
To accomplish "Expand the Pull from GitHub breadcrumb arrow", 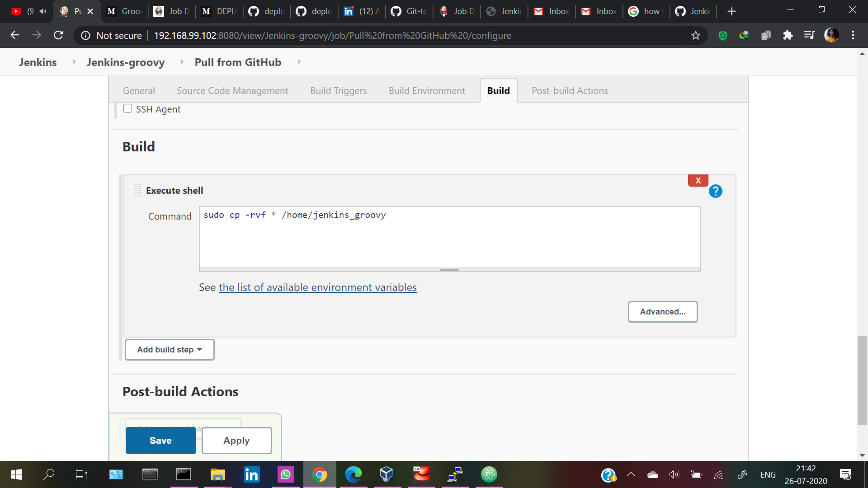I will (299, 62).
